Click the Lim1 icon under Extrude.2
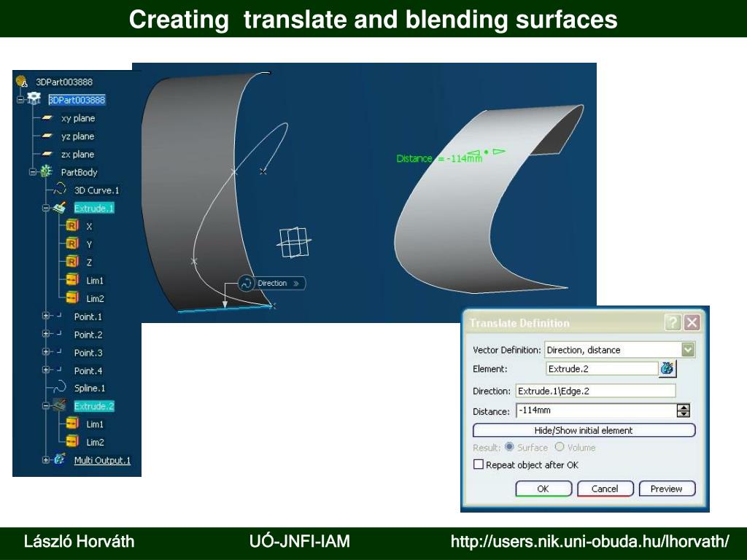The height and width of the screenshot is (560, 747). pos(72,424)
